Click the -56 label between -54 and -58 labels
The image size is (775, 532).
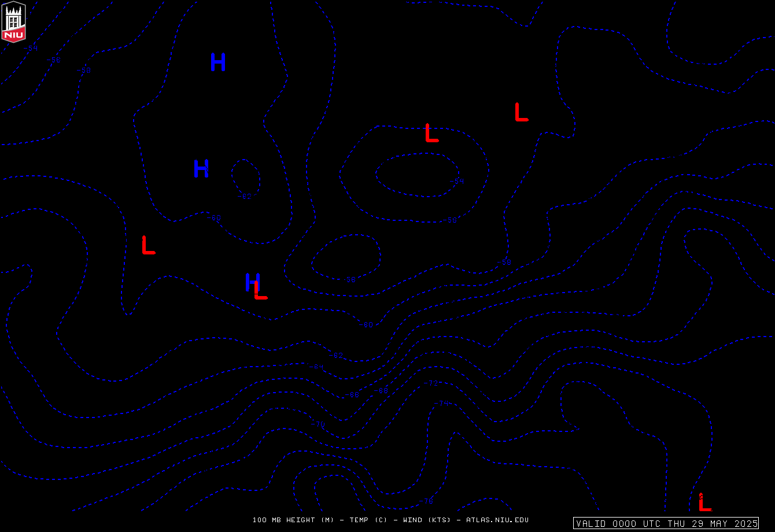54,60
